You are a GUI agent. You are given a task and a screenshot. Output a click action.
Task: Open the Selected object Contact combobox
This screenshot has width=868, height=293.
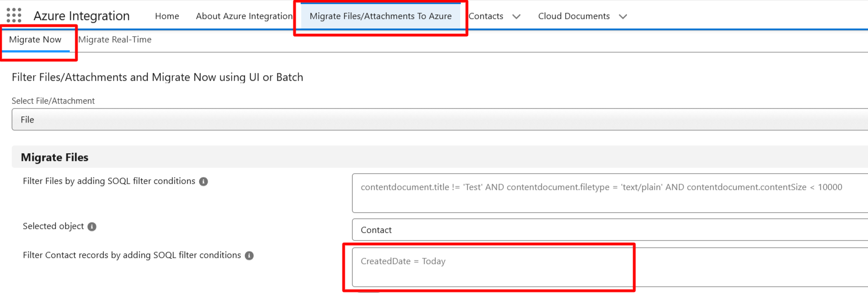tap(610, 229)
